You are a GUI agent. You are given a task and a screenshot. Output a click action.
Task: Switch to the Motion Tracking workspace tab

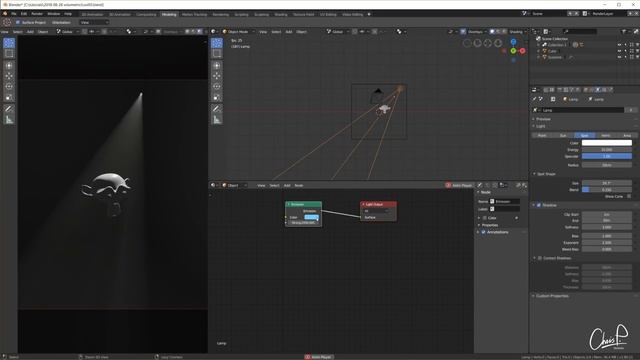[194, 14]
